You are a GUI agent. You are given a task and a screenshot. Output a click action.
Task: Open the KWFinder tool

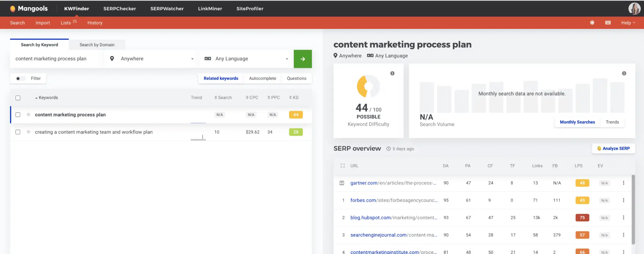77,9
